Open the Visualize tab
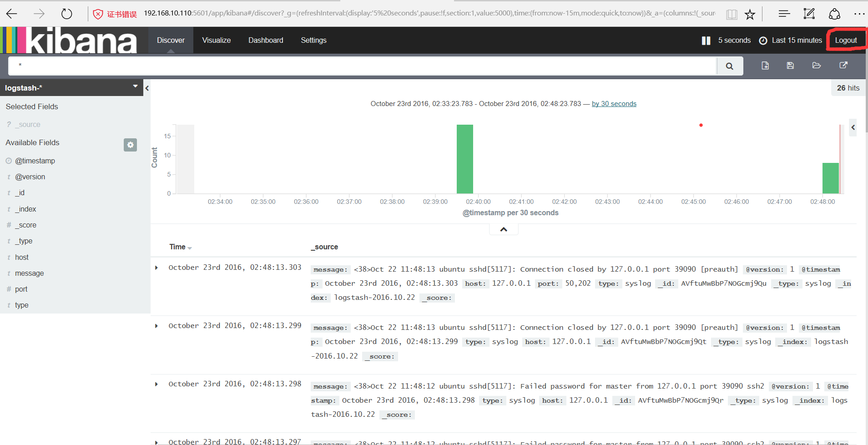 (x=217, y=40)
